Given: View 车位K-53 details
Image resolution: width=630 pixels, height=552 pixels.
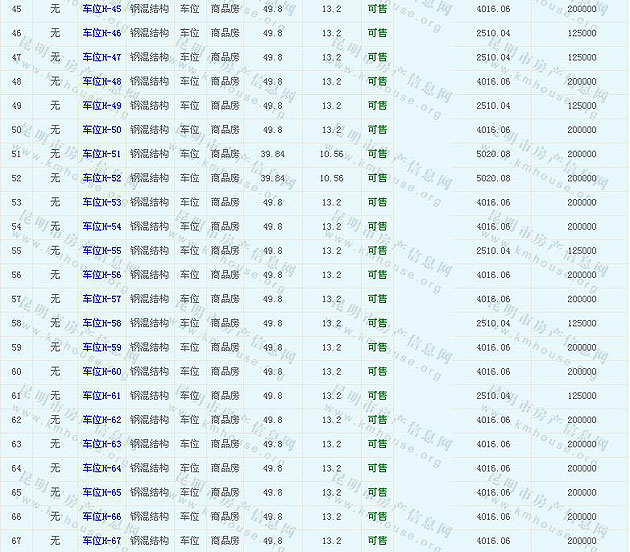Looking at the screenshot, I should coord(101,203).
